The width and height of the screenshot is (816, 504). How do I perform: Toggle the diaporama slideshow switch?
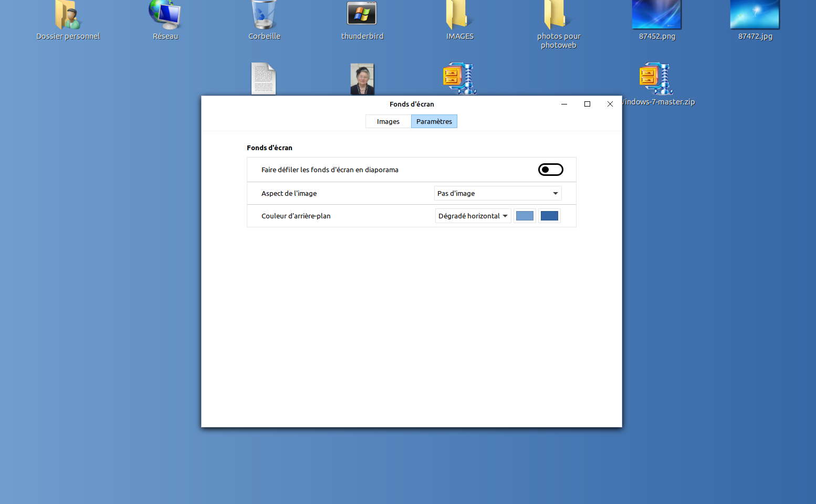[550, 170]
